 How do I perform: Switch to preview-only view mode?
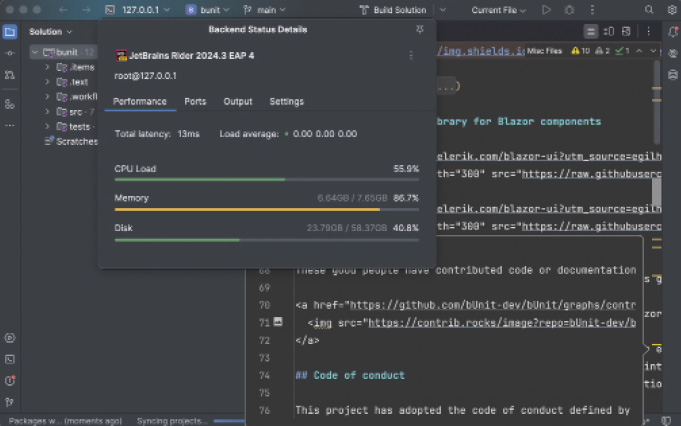pos(626,31)
